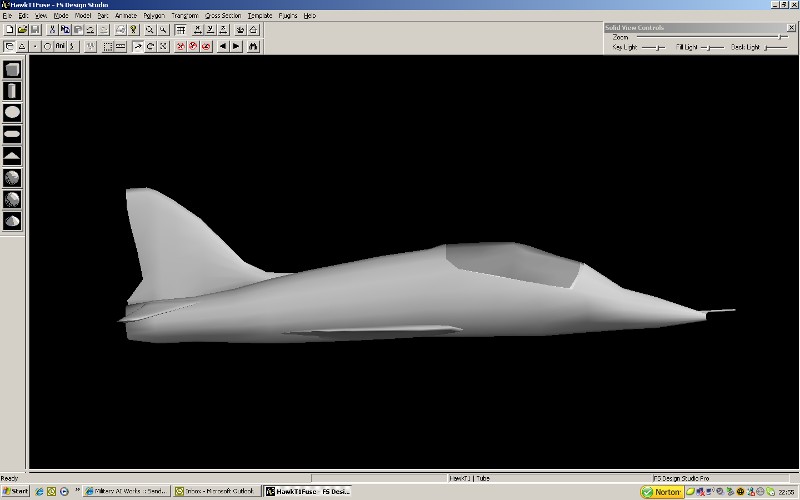Open the Part menu

click(103, 16)
